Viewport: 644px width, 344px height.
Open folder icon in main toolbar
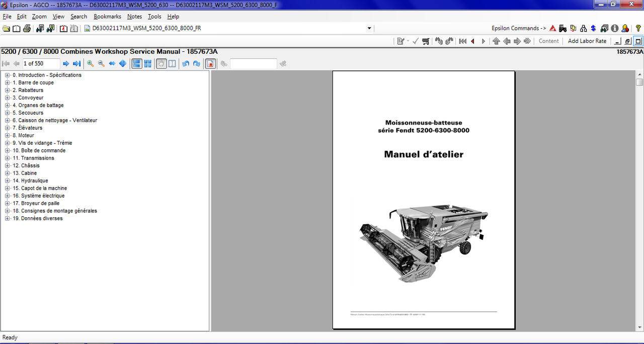pyautogui.click(x=7, y=29)
